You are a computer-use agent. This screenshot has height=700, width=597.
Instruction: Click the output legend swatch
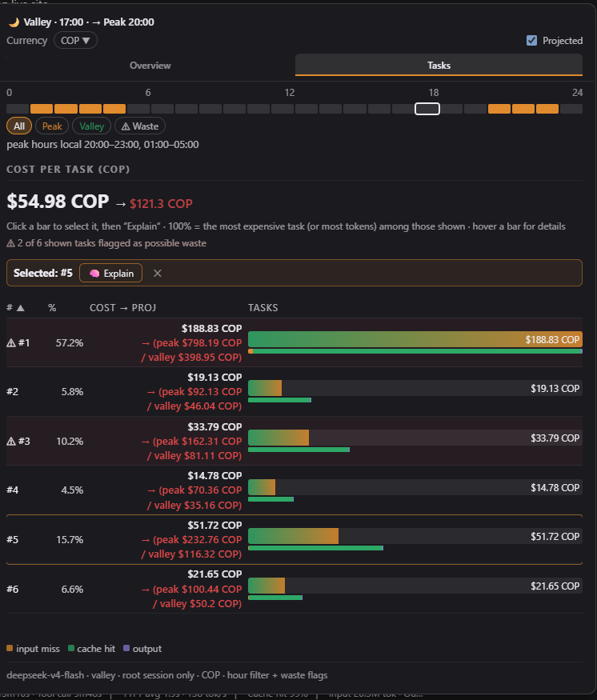pos(126,648)
